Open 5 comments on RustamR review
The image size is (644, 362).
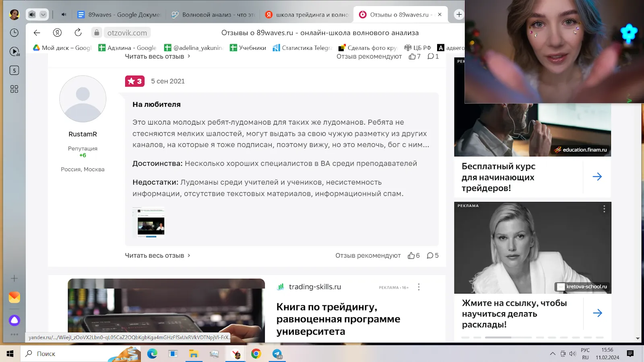pyautogui.click(x=433, y=255)
